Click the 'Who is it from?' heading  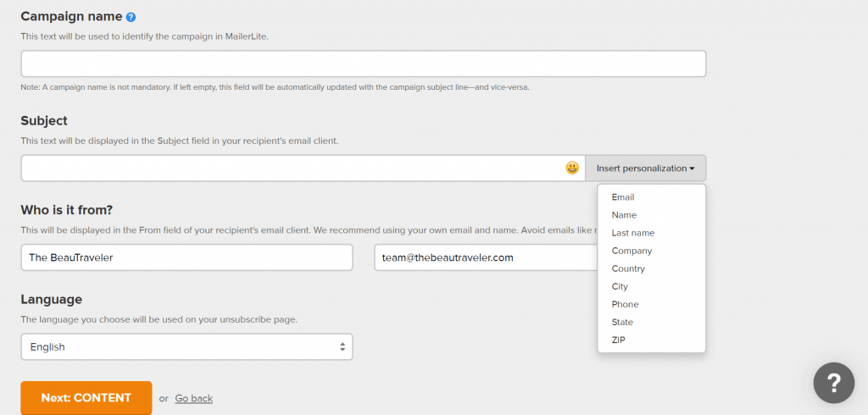point(67,210)
